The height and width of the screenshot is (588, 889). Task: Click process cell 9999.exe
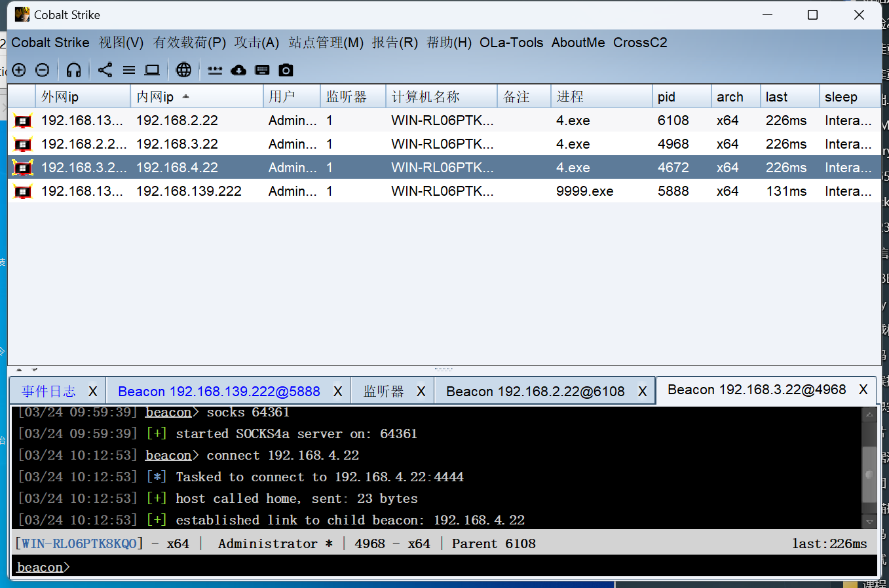585,191
